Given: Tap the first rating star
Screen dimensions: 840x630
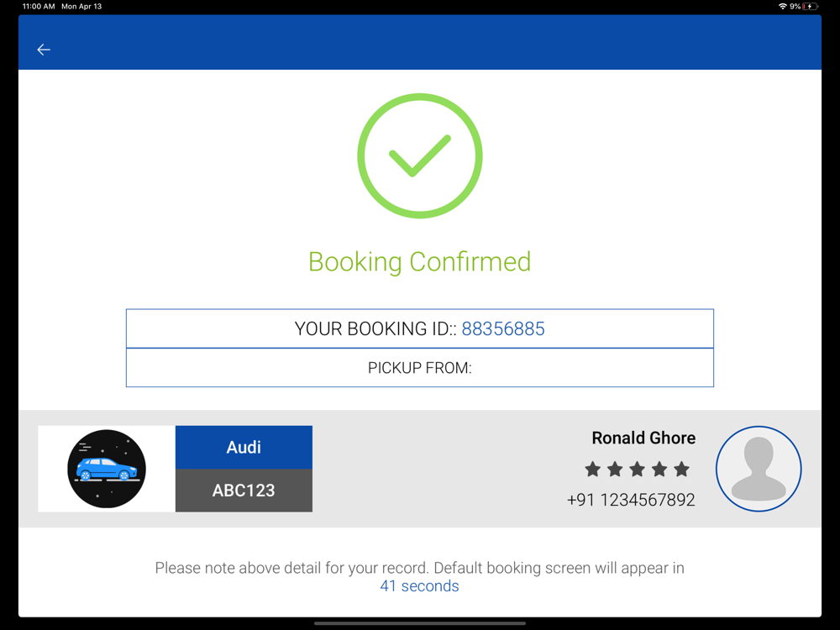Looking at the screenshot, I should [592, 470].
